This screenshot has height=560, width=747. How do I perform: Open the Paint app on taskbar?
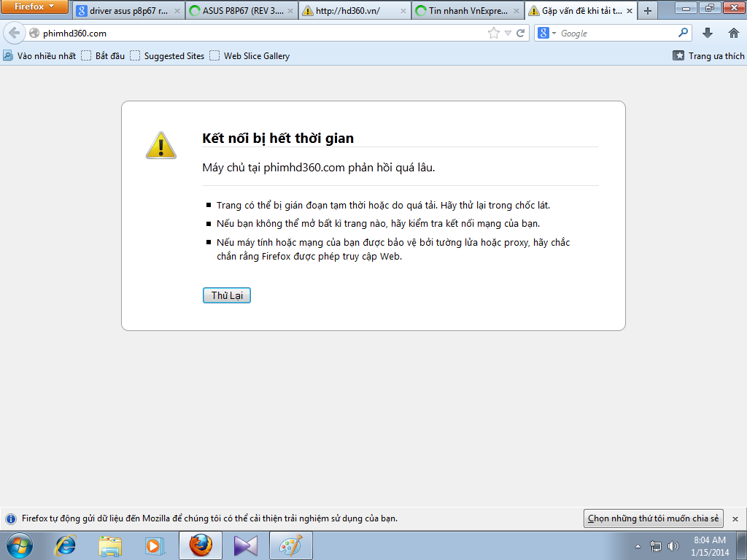[x=291, y=545]
